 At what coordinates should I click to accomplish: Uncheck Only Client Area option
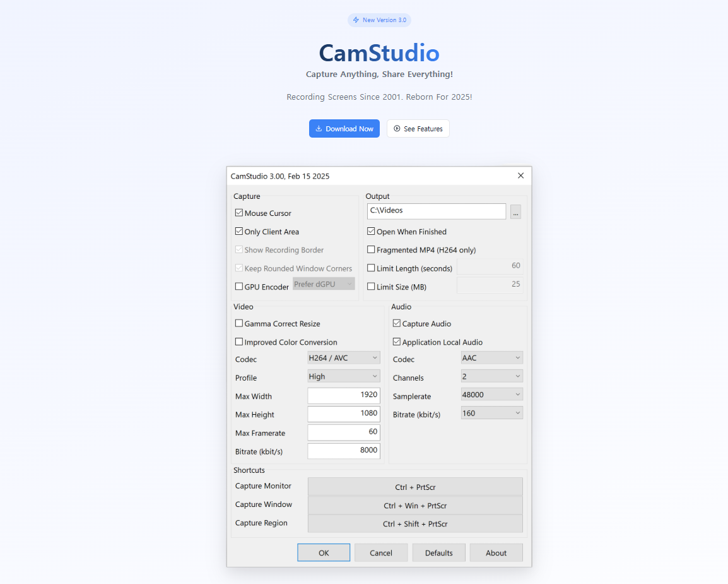(x=239, y=232)
